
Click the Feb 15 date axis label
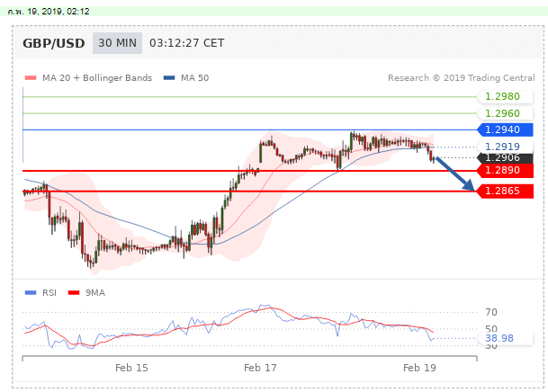[x=131, y=368]
